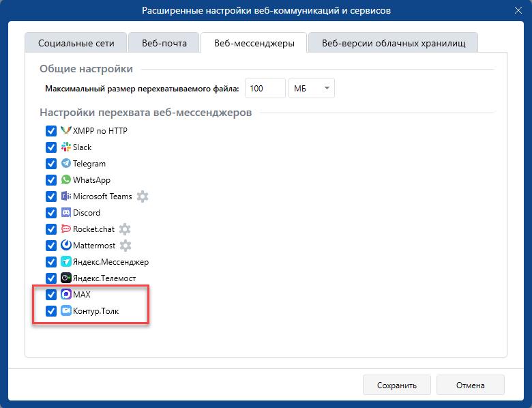532x408 pixels.
Task: Open Microsoft Teams gear settings
Action: (142, 196)
